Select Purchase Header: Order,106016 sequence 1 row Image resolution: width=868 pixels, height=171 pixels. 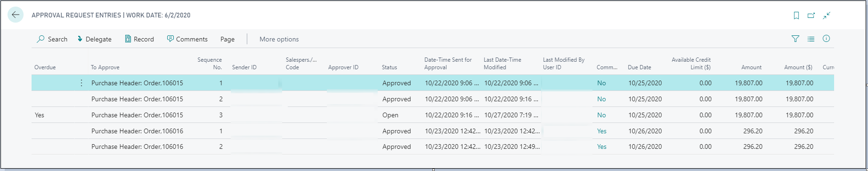433,131
